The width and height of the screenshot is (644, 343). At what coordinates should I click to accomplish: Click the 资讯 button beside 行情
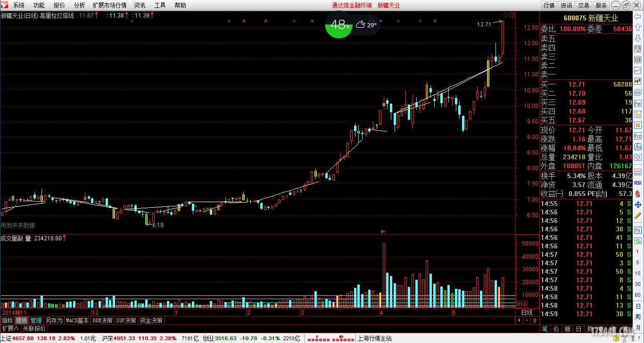coord(566,5)
